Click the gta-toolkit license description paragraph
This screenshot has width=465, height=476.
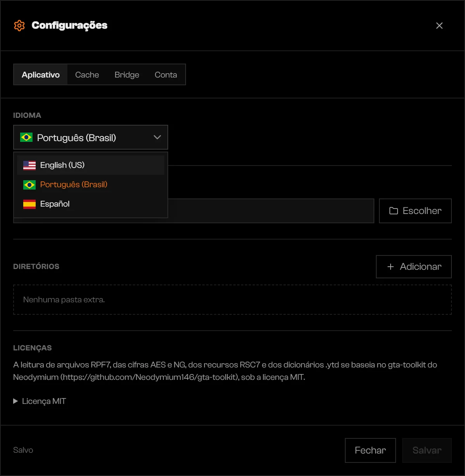[x=225, y=371]
